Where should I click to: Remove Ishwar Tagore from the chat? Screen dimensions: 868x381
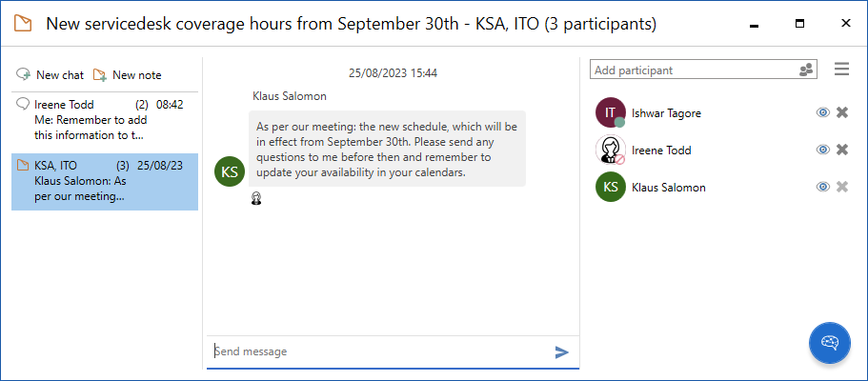(842, 112)
